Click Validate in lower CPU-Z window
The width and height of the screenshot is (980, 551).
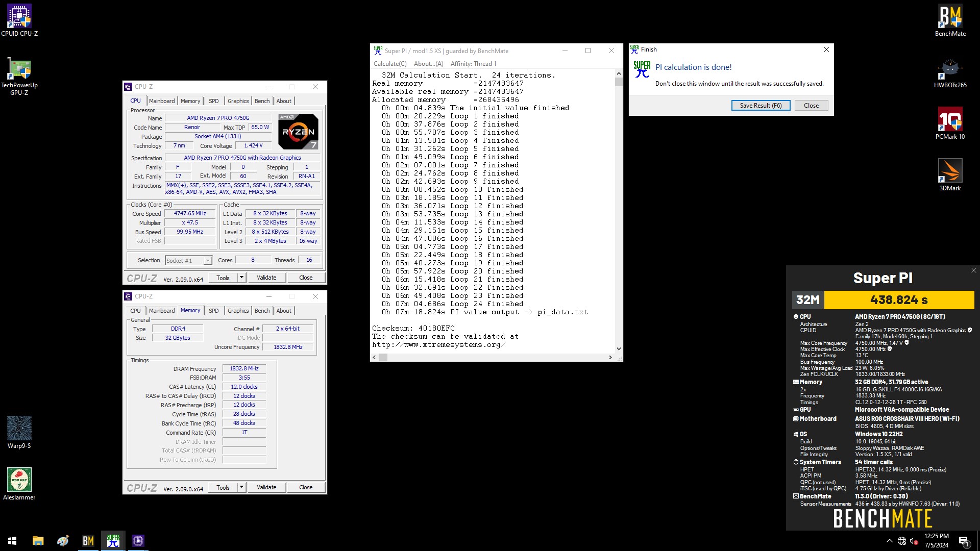(x=266, y=488)
